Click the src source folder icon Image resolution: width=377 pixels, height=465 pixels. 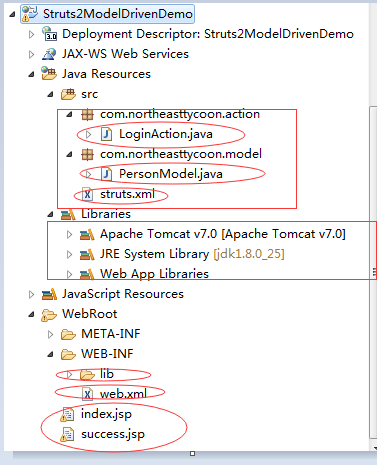[x=68, y=94]
